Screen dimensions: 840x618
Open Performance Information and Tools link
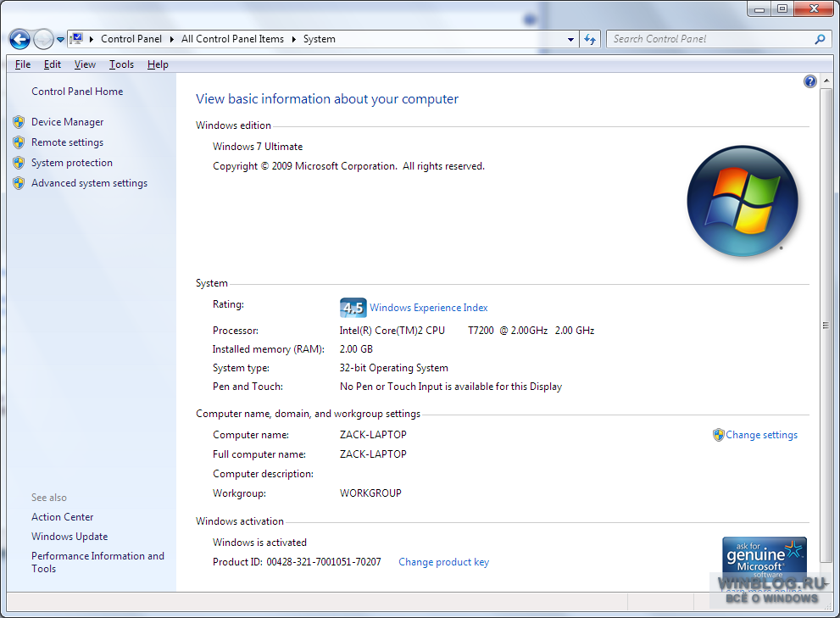[98, 562]
